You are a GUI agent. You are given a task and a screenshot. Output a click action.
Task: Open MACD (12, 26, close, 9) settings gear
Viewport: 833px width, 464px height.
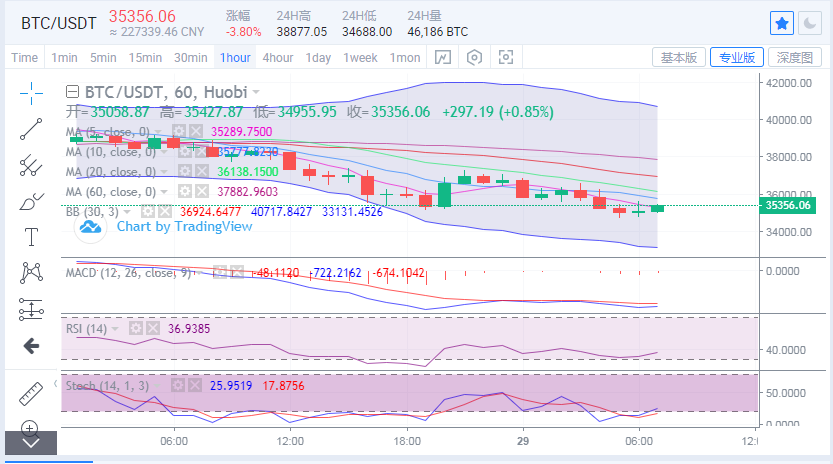(x=220, y=273)
